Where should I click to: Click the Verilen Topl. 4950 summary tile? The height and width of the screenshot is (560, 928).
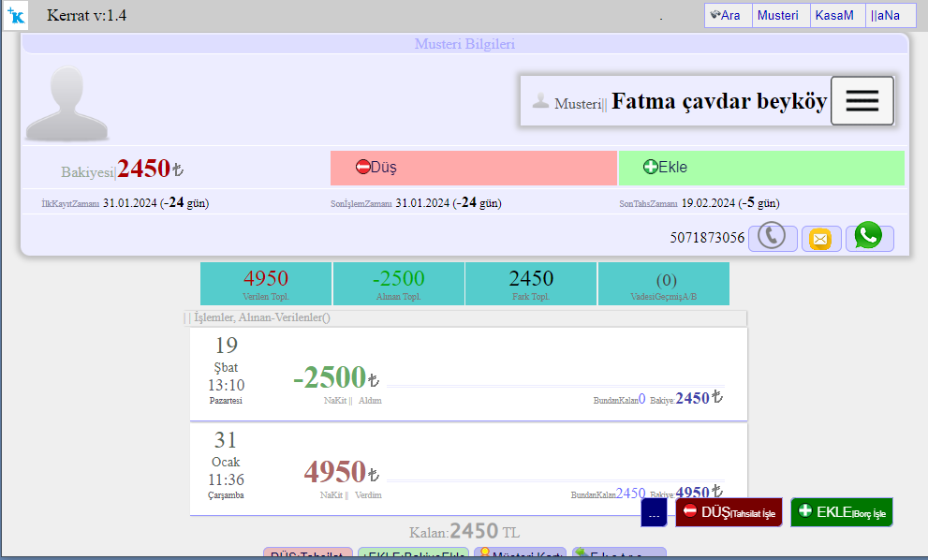pyautogui.click(x=266, y=284)
